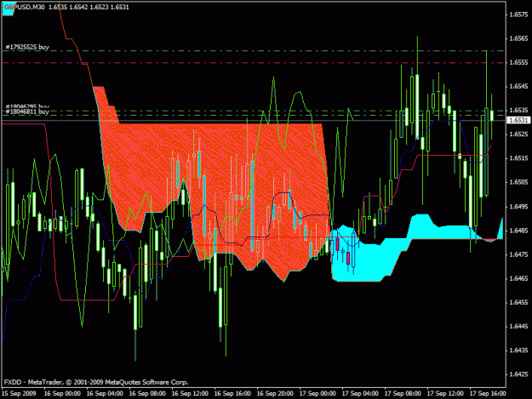Click the FXDD MetaTrader copyright text
Screen dimensions: 532x399
click(x=96, y=382)
